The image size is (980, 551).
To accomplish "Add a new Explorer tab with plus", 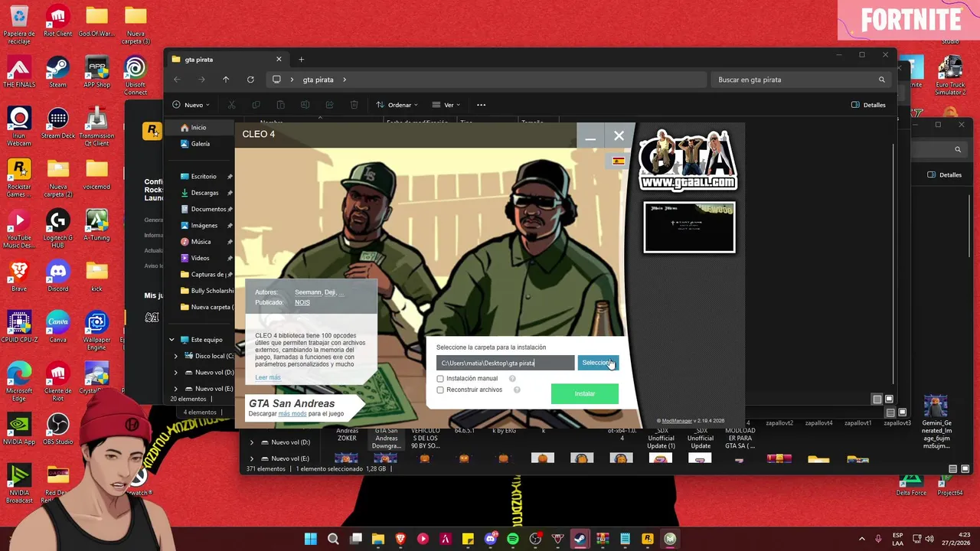I will pos(301,60).
